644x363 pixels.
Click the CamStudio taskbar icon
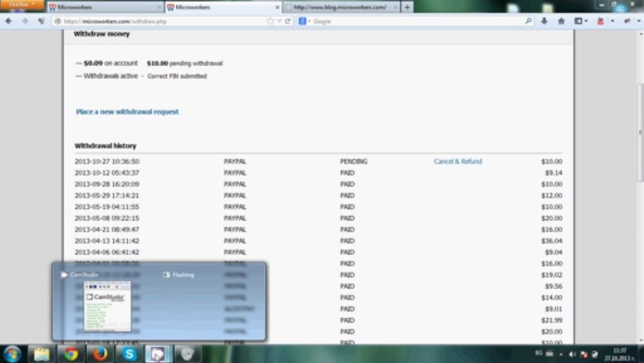[158, 354]
